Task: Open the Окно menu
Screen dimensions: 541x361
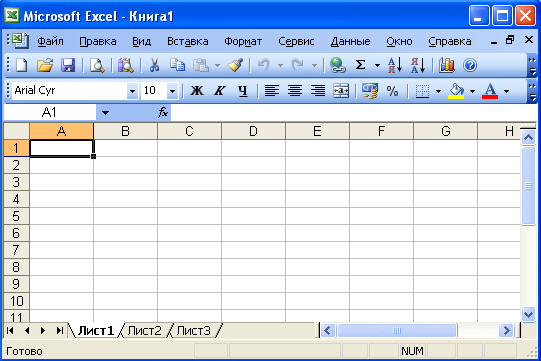Action: coord(399,41)
